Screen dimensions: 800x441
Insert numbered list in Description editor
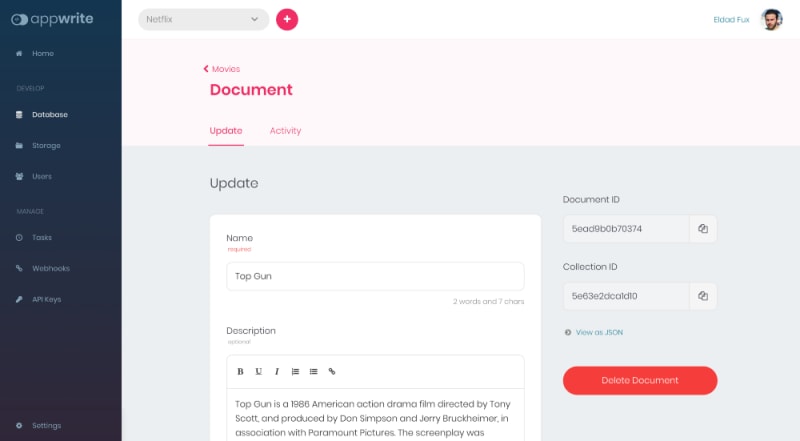(x=295, y=371)
